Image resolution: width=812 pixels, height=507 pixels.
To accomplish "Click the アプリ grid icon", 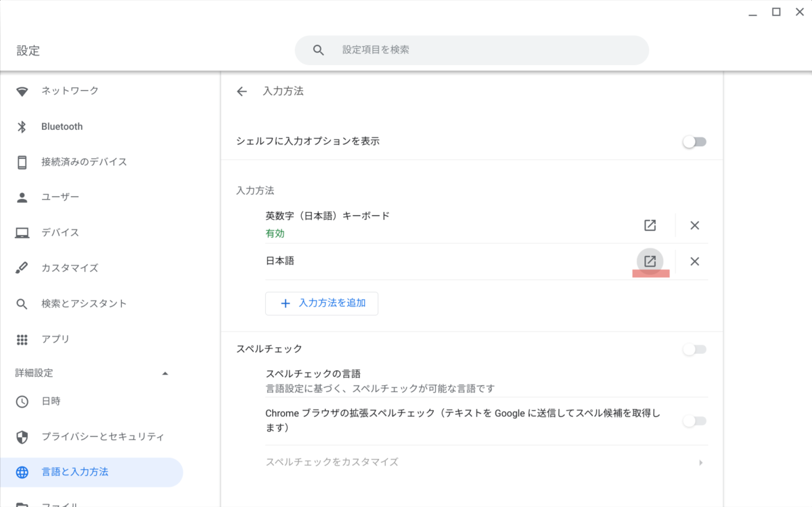I will click(22, 339).
